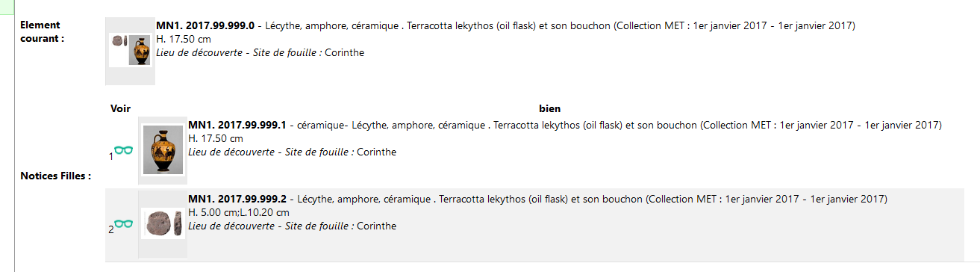
Task: Click the small amphora image in current element thumbnail
Action: 140,50
